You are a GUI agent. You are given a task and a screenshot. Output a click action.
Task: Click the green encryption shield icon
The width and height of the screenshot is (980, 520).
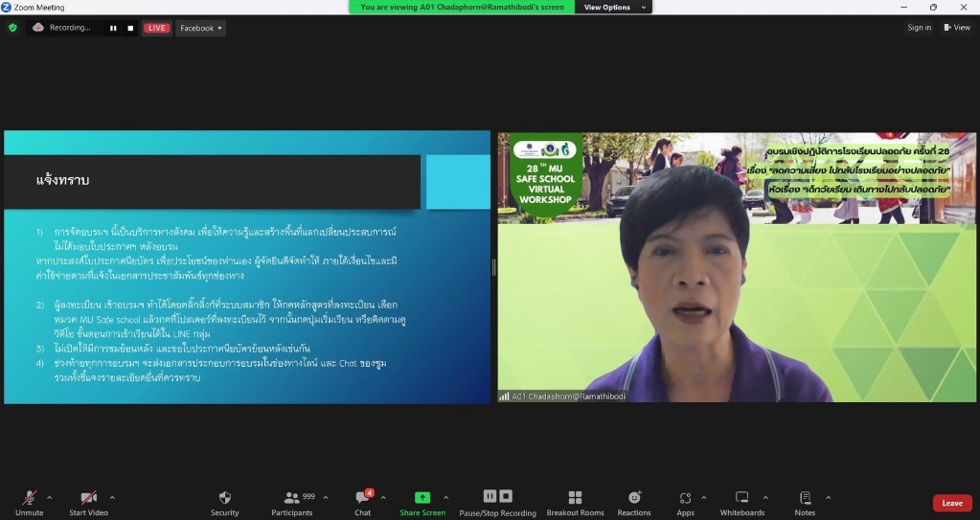(x=12, y=28)
